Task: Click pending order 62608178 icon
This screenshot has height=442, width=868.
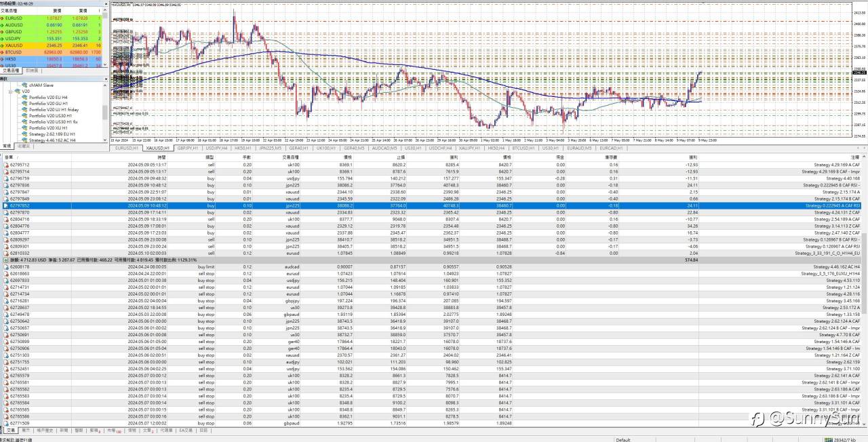Action: coord(7,266)
